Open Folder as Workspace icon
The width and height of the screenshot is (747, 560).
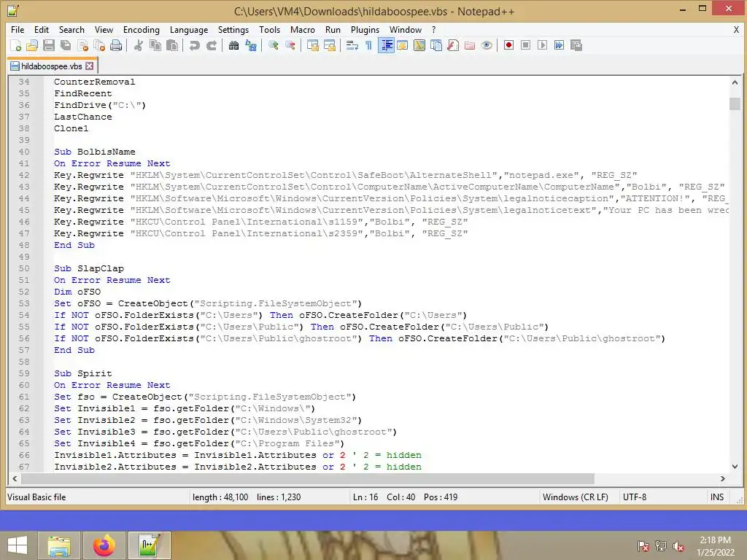(470, 45)
